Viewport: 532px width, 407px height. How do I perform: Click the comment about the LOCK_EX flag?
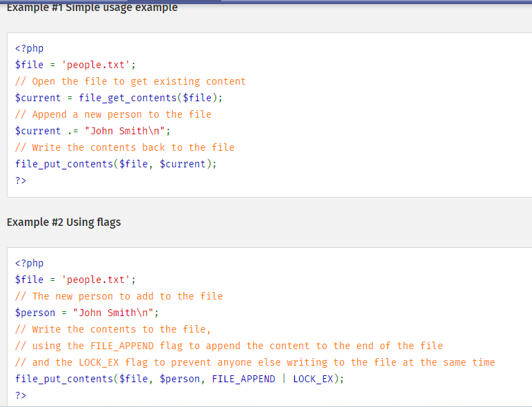click(255, 362)
